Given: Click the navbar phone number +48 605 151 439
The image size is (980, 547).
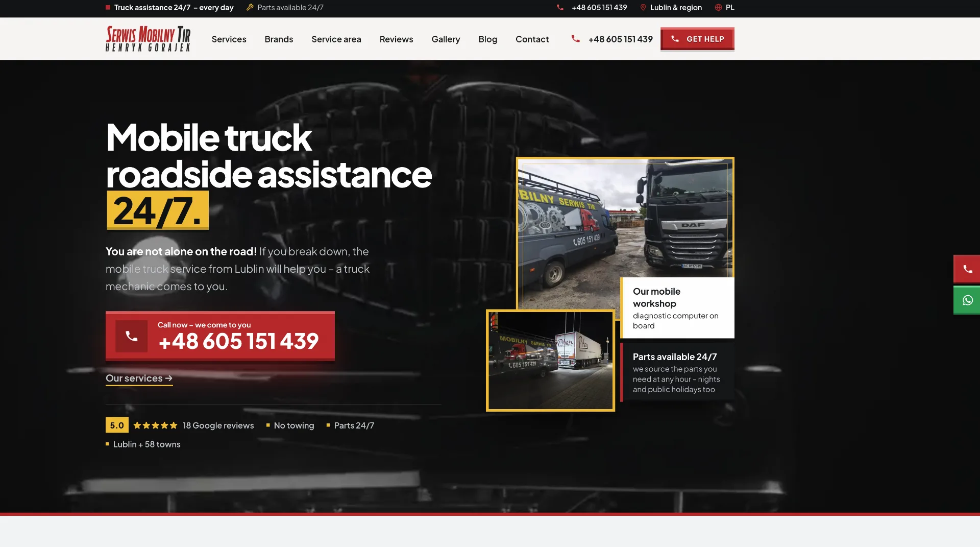Looking at the screenshot, I should click(x=620, y=39).
